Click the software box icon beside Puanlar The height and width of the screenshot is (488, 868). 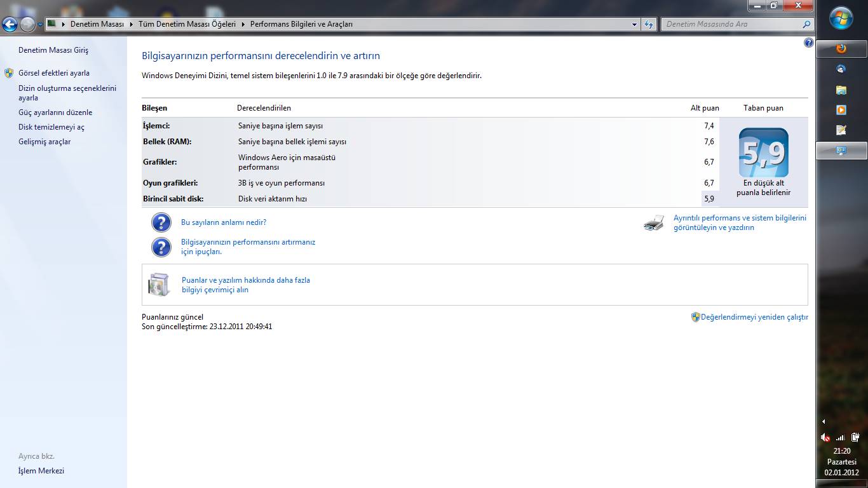coord(159,285)
